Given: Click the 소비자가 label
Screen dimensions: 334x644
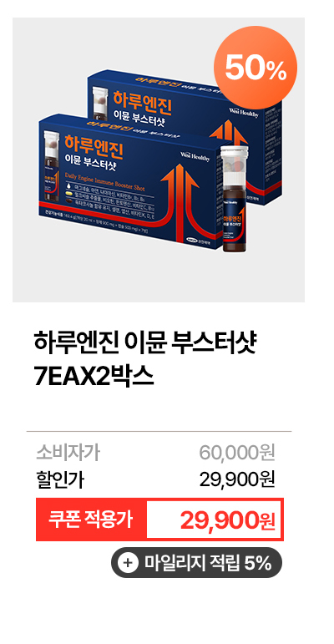Looking at the screenshot, I should 68,453.
